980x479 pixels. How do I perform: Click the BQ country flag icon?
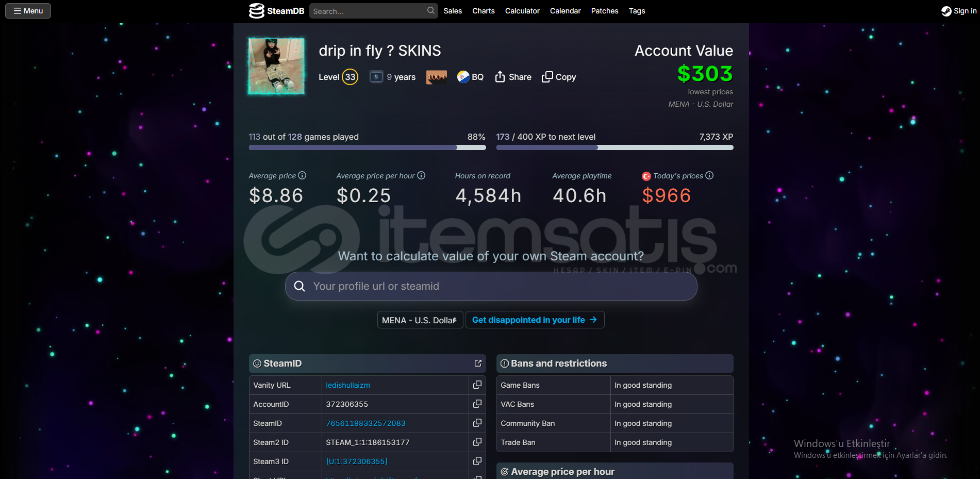[463, 77]
